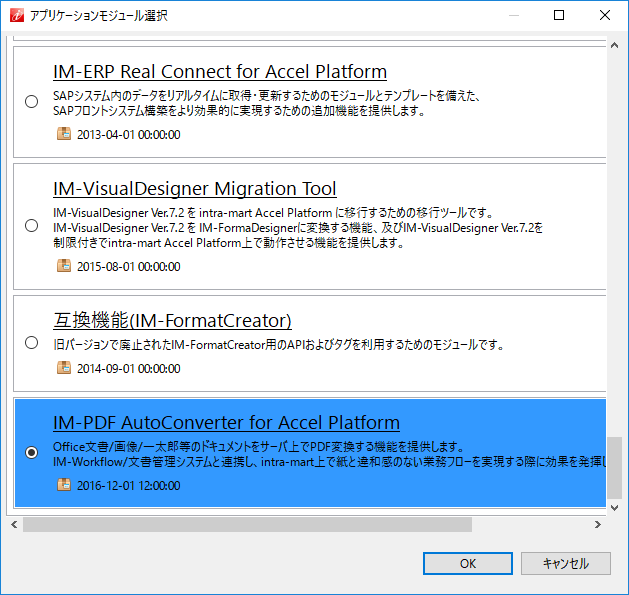This screenshot has height=595, width=629.
Task: Click the IM-PDF AutoConverter radio button
Action: [31, 452]
